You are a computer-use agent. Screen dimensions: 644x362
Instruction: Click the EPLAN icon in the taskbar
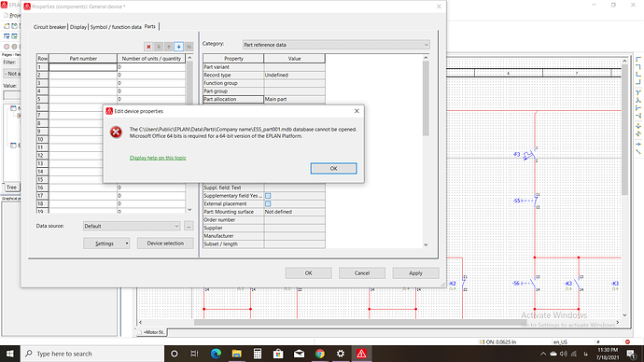point(361,354)
